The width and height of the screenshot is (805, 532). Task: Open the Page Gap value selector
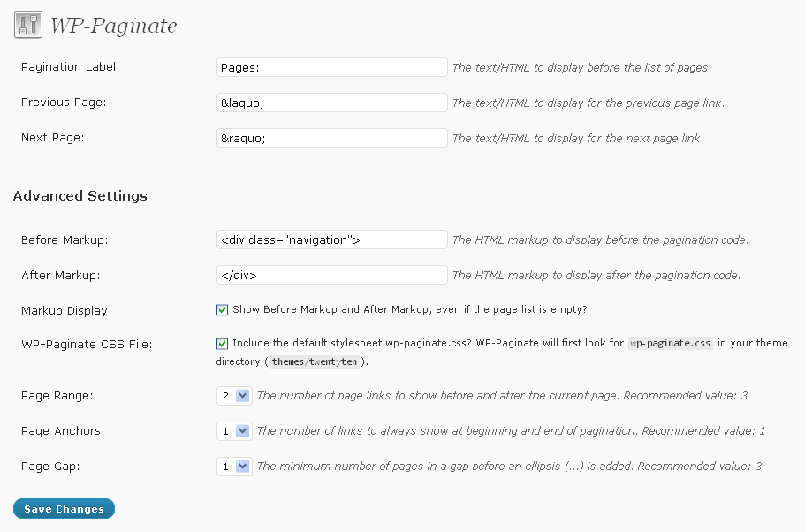click(x=234, y=467)
